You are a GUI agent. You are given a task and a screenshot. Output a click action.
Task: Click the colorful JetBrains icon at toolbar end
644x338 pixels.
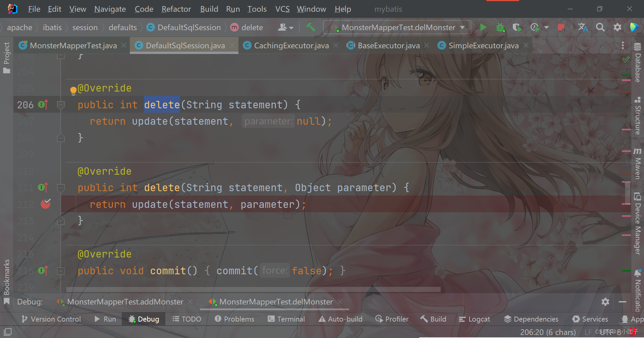(634, 27)
